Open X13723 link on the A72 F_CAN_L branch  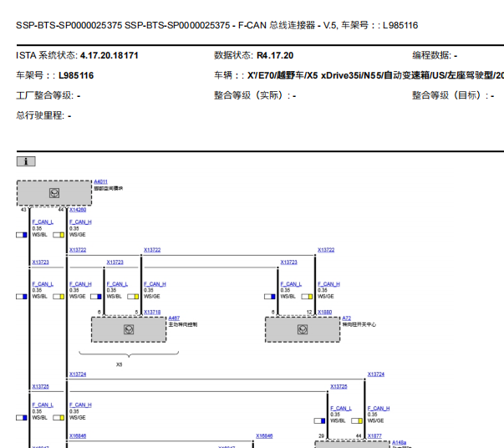tap(289, 262)
